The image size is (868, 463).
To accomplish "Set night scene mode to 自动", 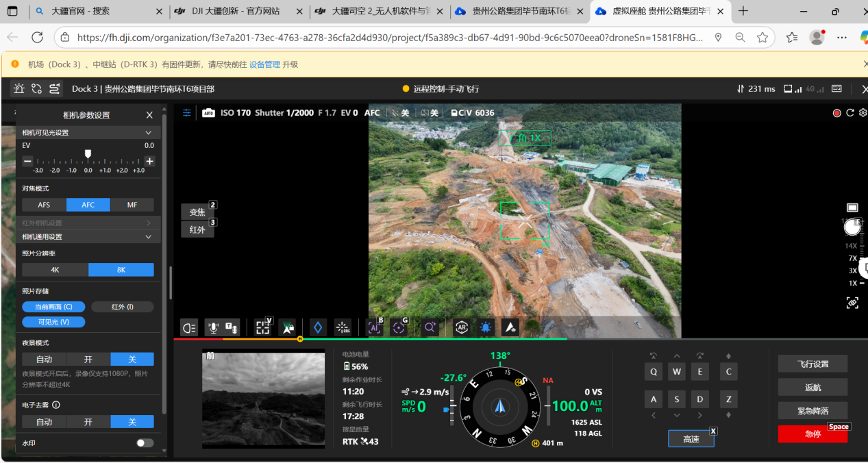I will pyautogui.click(x=44, y=360).
